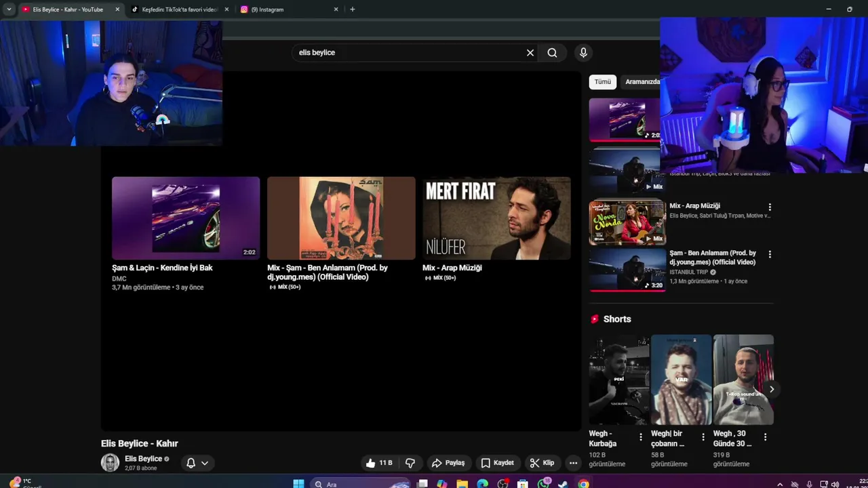Screen dimensions: 868x488
Task: Close the TikTok browser tab
Action: [226, 9]
